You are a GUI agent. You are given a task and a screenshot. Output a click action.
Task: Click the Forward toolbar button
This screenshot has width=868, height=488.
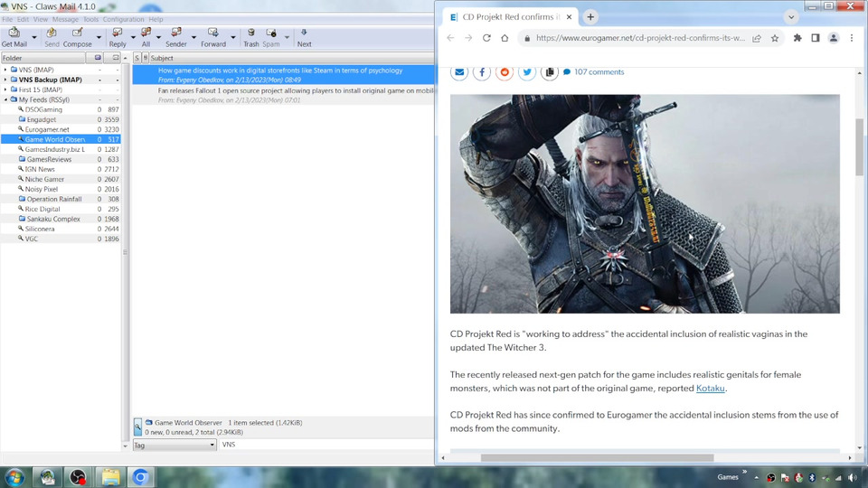(213, 37)
